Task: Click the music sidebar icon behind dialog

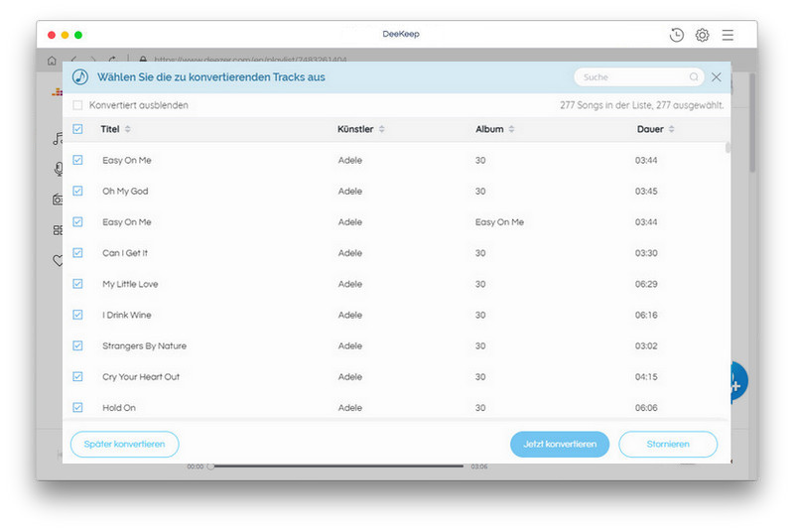Action: pyautogui.click(x=58, y=138)
